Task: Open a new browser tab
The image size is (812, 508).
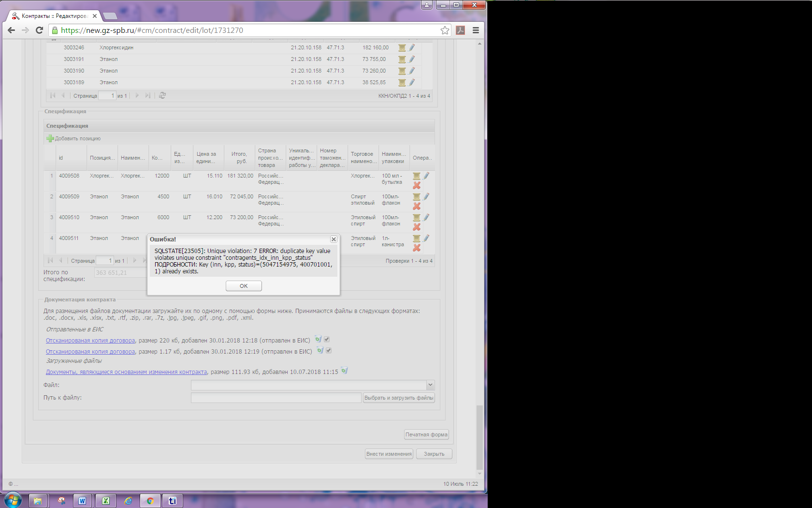Action: coord(110,16)
